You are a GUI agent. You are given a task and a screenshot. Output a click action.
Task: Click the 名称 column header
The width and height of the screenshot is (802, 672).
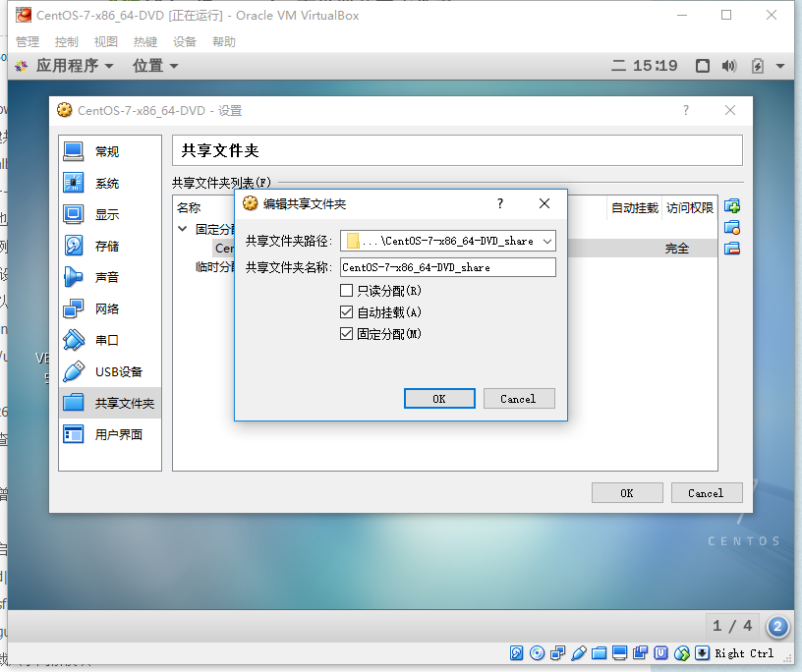(x=189, y=207)
